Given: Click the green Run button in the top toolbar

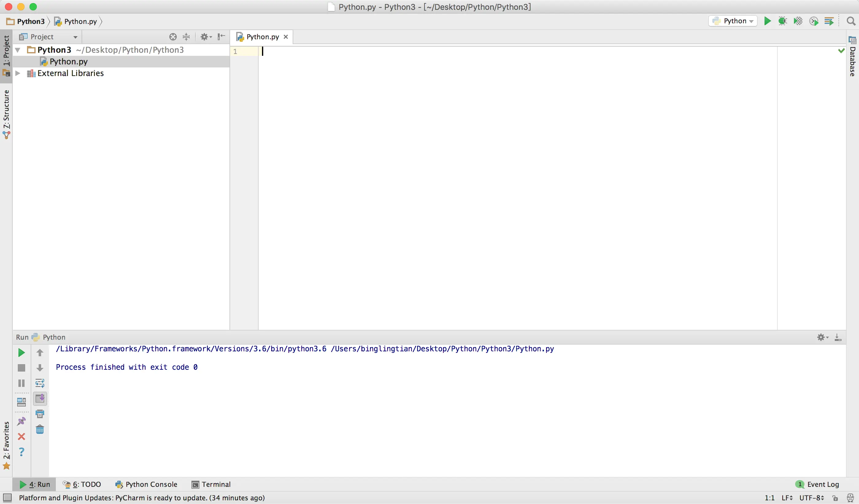Looking at the screenshot, I should (767, 21).
